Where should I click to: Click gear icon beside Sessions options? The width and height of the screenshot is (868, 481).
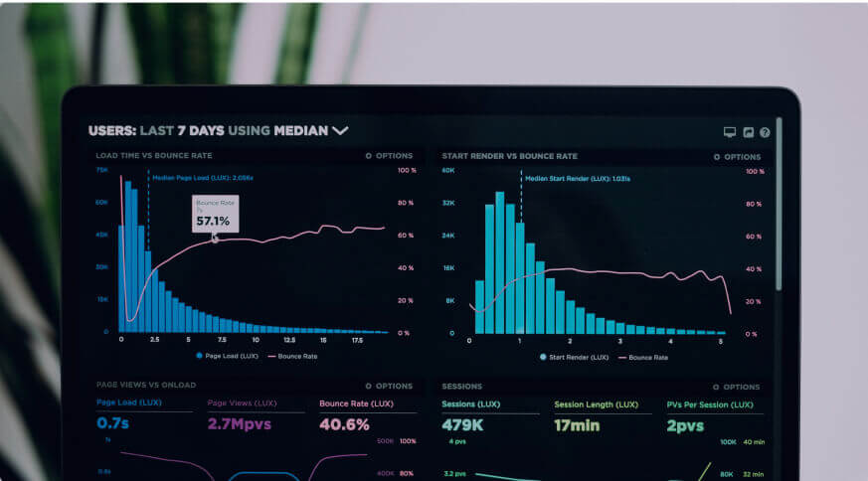716,387
